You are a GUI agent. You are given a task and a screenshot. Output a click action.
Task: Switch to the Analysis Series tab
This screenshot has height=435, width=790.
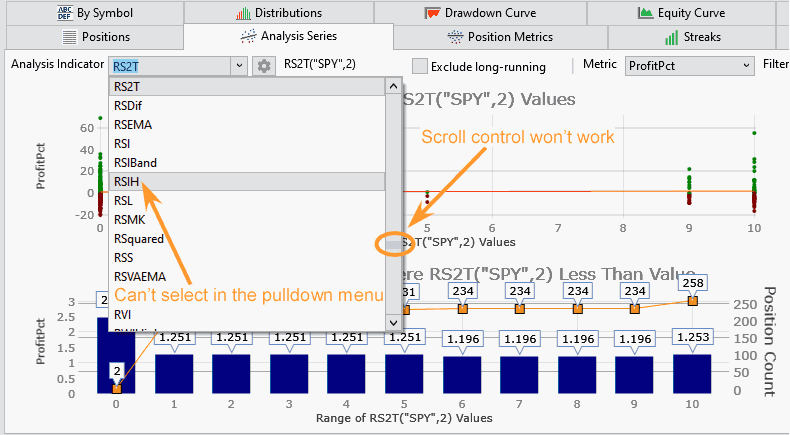coord(290,37)
